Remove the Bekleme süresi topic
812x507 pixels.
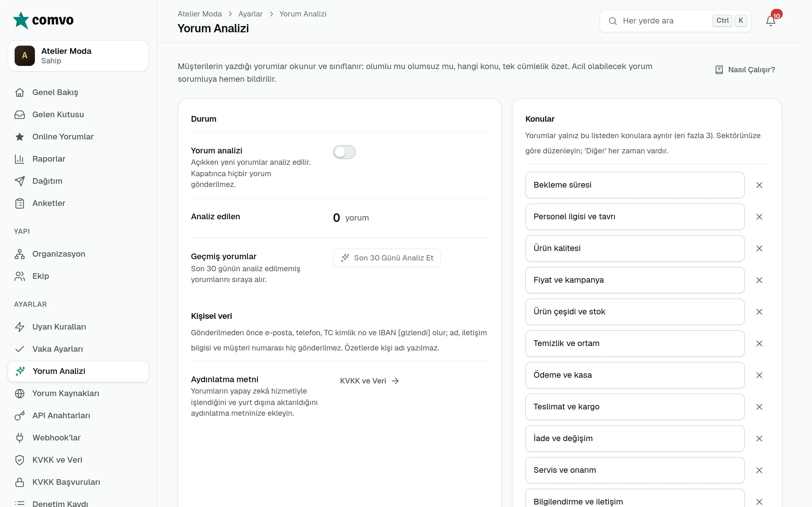tap(759, 185)
